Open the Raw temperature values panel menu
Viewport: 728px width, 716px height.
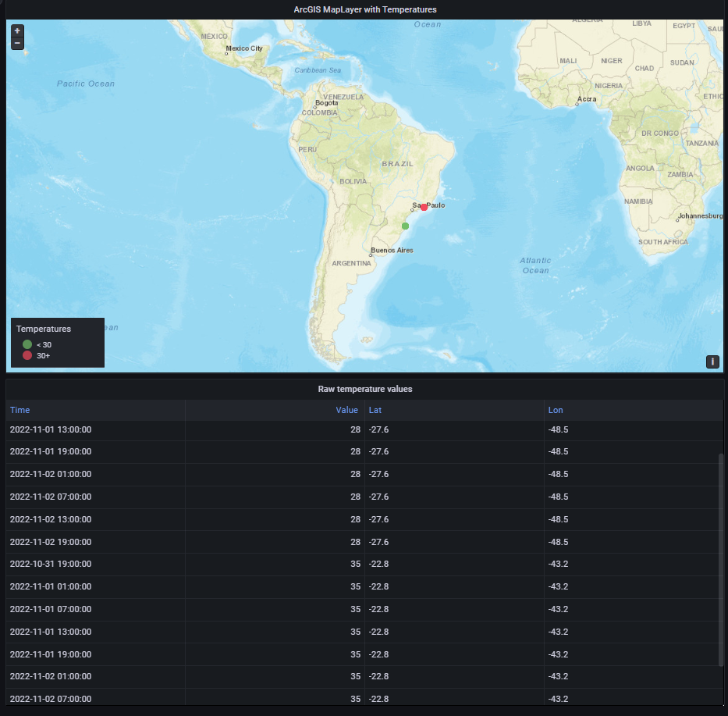364,389
